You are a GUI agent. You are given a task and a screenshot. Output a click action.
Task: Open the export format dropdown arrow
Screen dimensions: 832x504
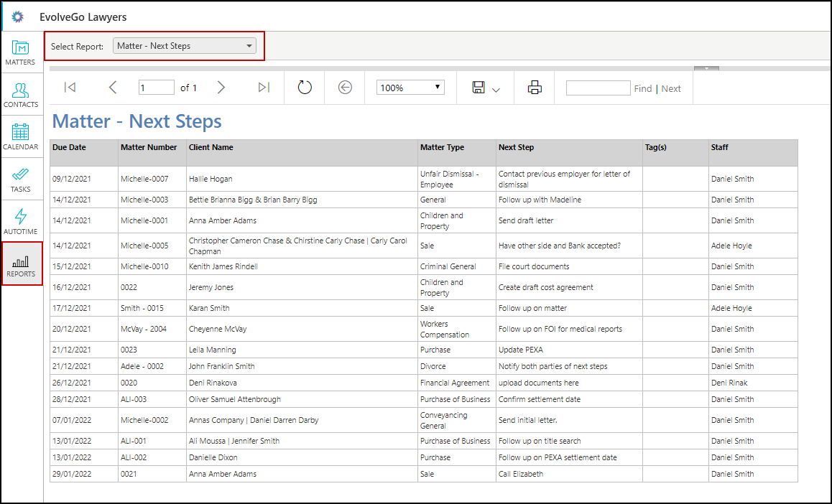click(x=496, y=90)
